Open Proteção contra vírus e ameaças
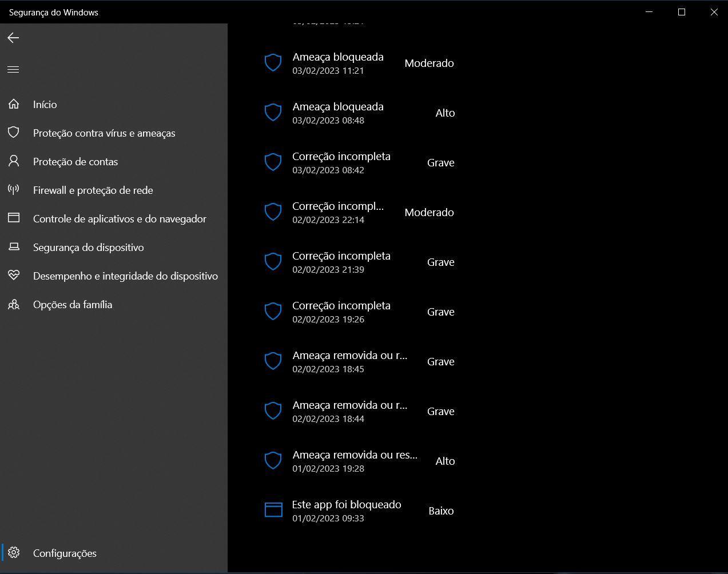This screenshot has height=574, width=728. pos(114,133)
